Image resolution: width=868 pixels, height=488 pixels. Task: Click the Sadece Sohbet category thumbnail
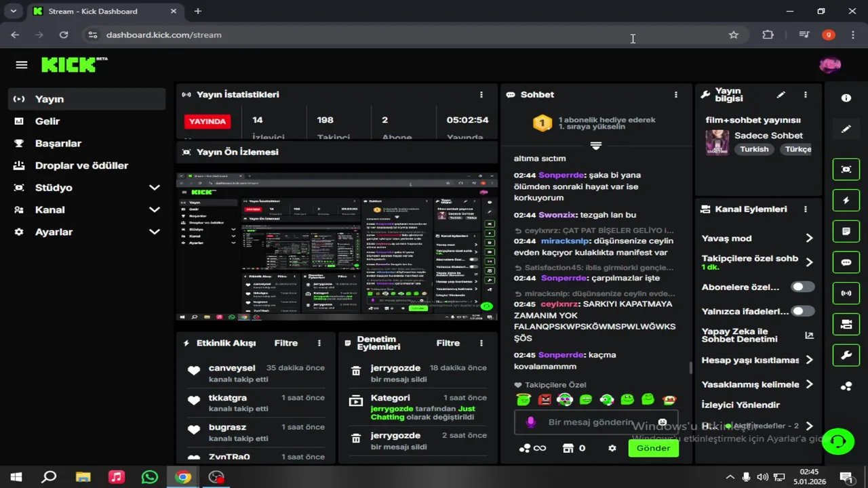click(x=717, y=142)
